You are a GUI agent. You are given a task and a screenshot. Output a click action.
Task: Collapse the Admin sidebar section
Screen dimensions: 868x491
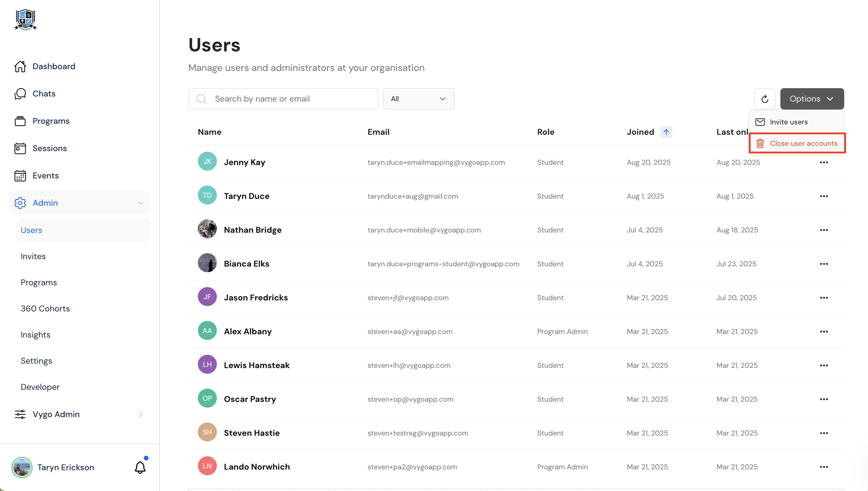[141, 203]
